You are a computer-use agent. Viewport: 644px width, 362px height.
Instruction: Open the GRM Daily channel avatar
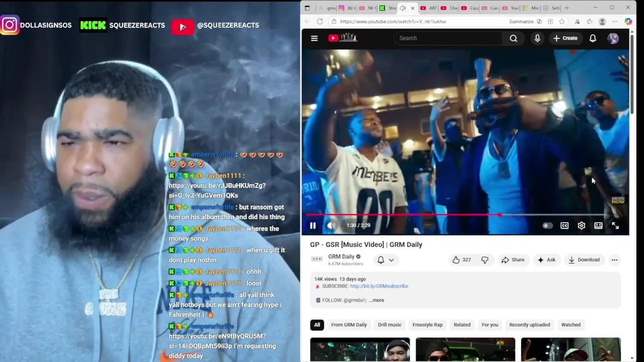pyautogui.click(x=317, y=259)
